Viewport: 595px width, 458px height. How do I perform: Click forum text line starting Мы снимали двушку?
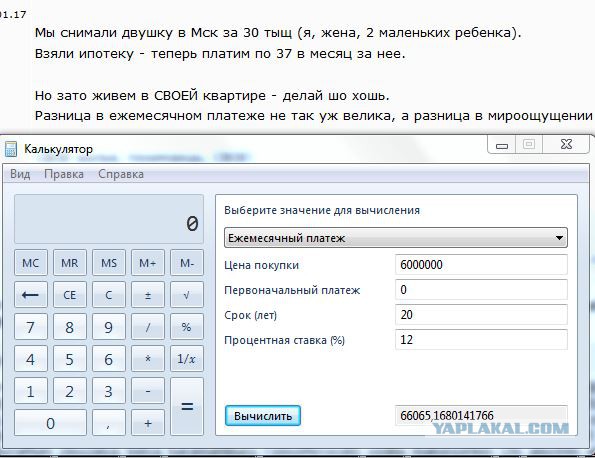(x=278, y=33)
